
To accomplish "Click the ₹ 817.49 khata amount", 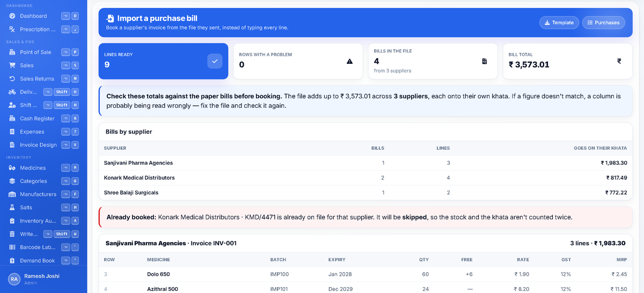I will pyautogui.click(x=617, y=178).
